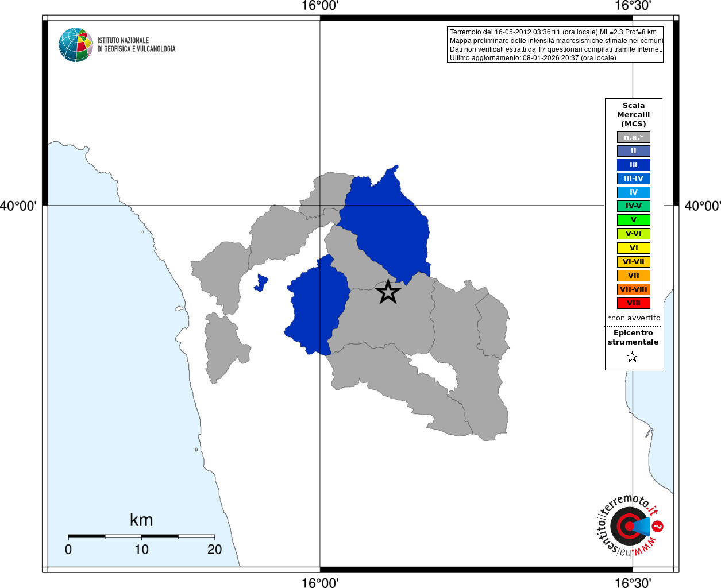Click the epicenter star on the map
Viewport: 721px width, 588px height.
click(388, 292)
